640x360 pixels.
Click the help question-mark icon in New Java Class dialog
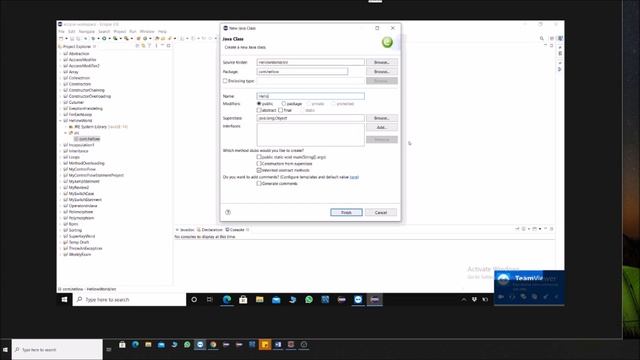[228, 212]
